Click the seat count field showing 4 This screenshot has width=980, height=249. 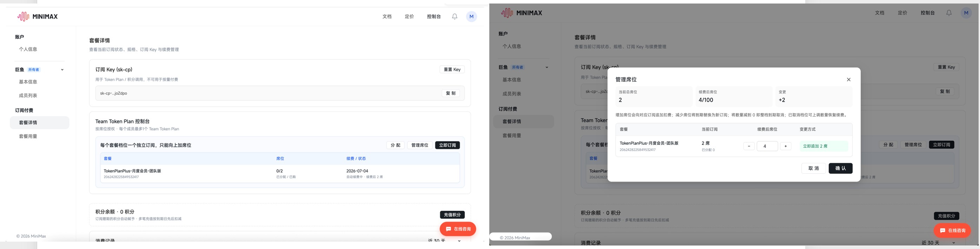[x=767, y=146]
